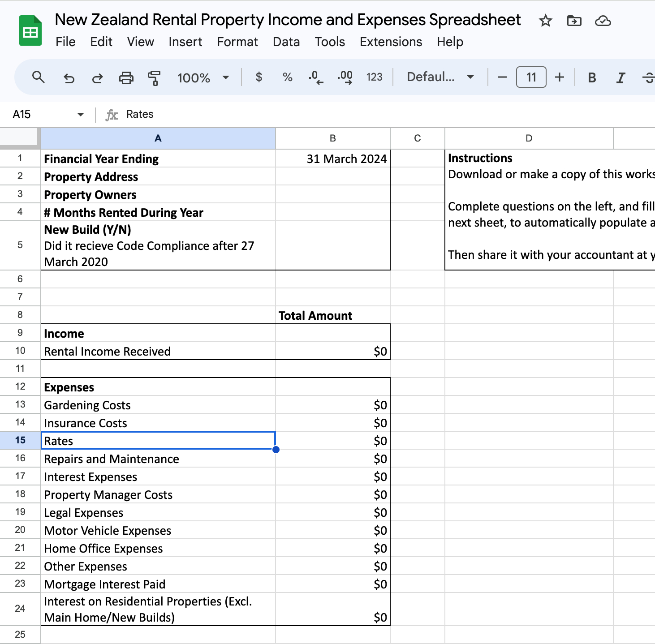This screenshot has height=644, width=655.
Task: Print the spreadsheet
Action: click(x=126, y=77)
